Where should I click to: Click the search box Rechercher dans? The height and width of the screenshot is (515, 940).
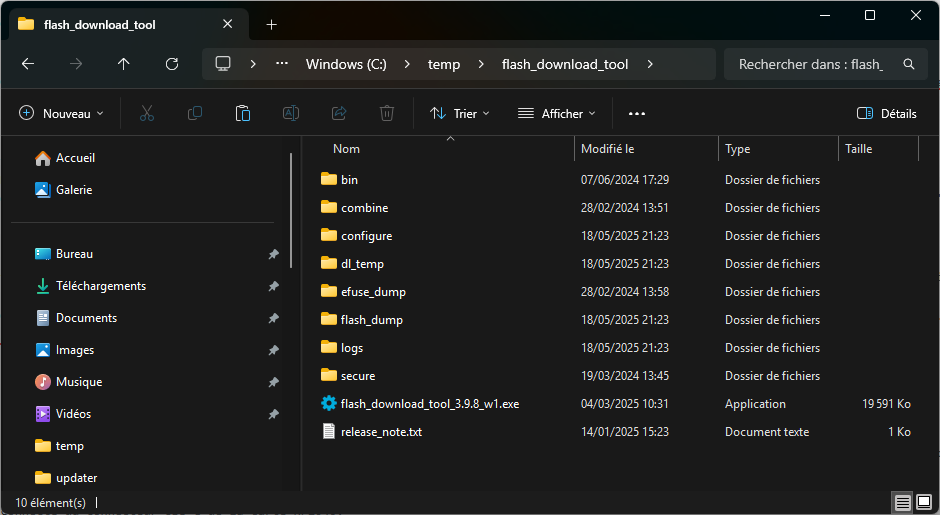(x=810, y=64)
